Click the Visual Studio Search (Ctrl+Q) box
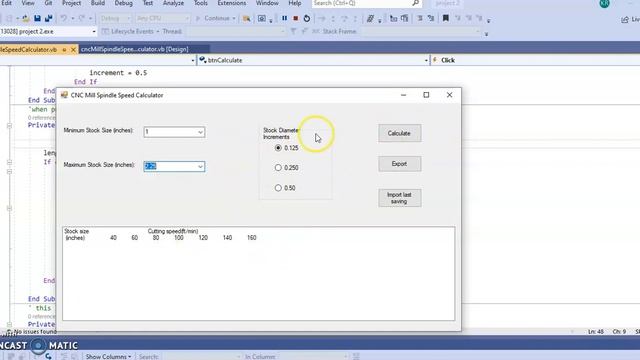Image resolution: width=640 pixels, height=360 pixels. pos(366,3)
